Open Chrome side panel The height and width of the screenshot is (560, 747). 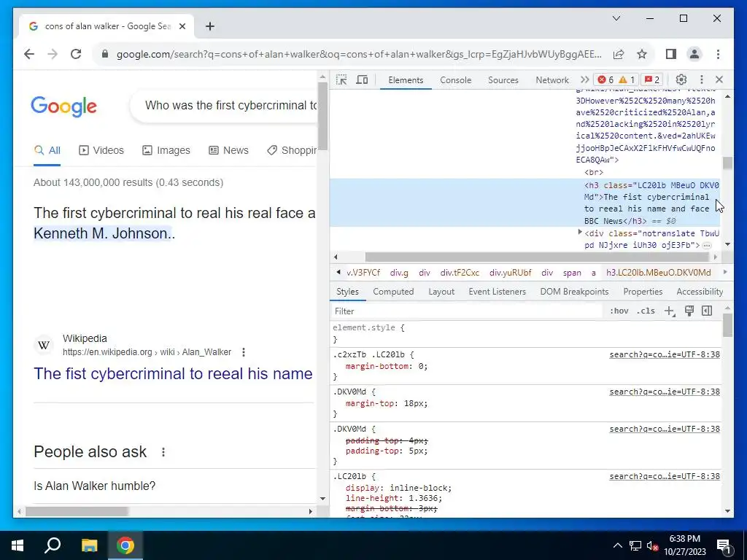671,54
